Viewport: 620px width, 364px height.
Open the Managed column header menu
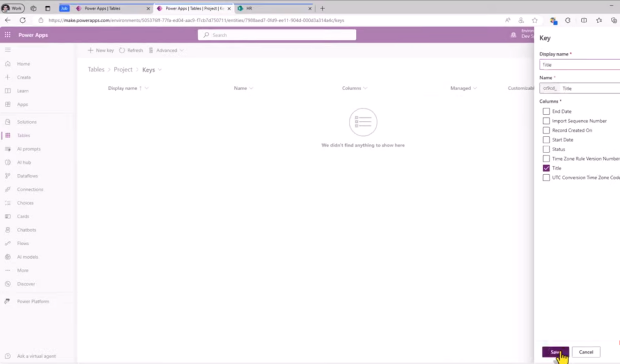[x=475, y=88]
